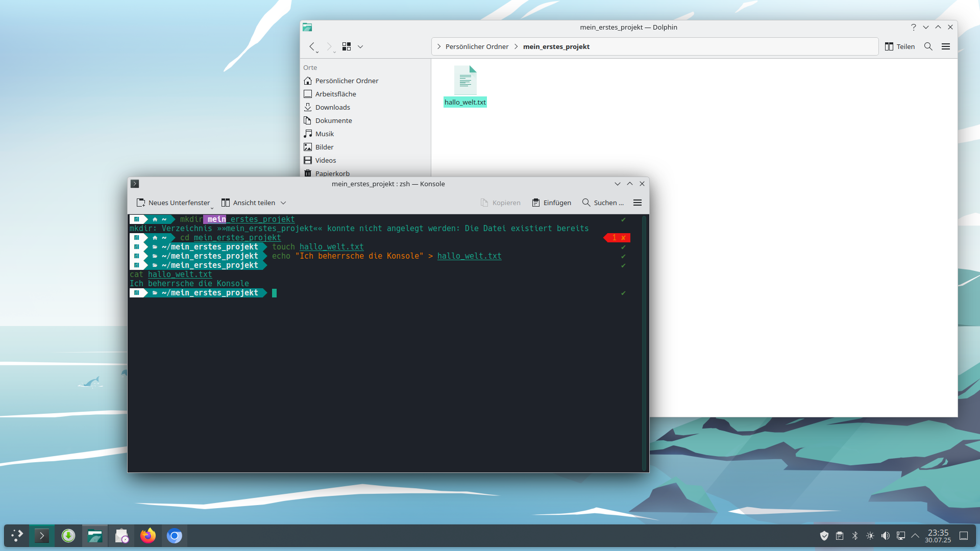This screenshot has height=551, width=980.
Task: Open volume tray icon
Action: [886, 536]
